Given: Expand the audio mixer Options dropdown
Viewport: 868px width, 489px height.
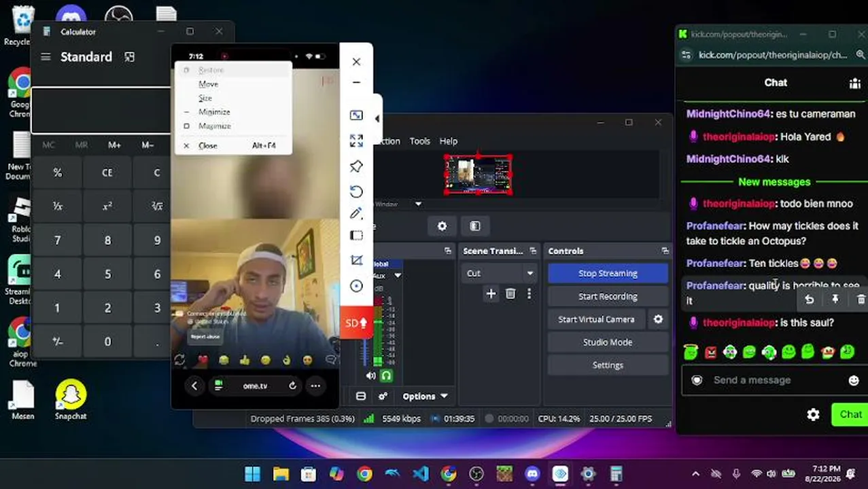Looking at the screenshot, I should pyautogui.click(x=425, y=396).
